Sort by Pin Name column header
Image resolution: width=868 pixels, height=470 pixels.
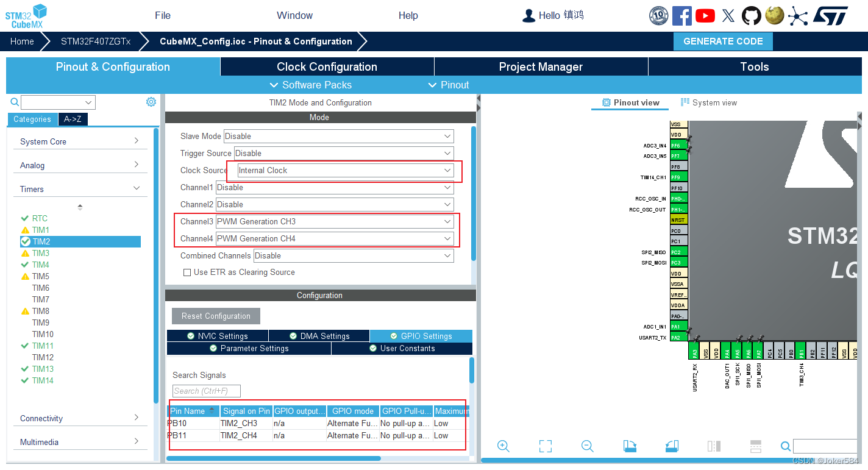pyautogui.click(x=193, y=411)
